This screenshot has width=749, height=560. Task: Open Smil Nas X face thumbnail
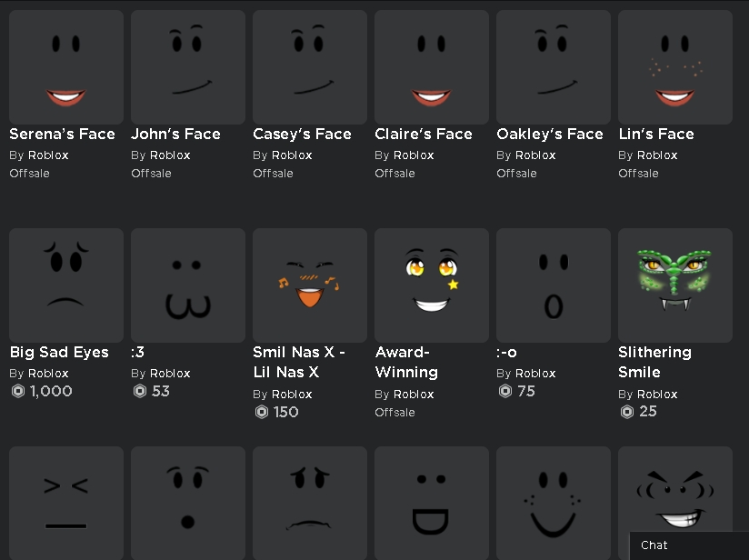[x=310, y=285]
